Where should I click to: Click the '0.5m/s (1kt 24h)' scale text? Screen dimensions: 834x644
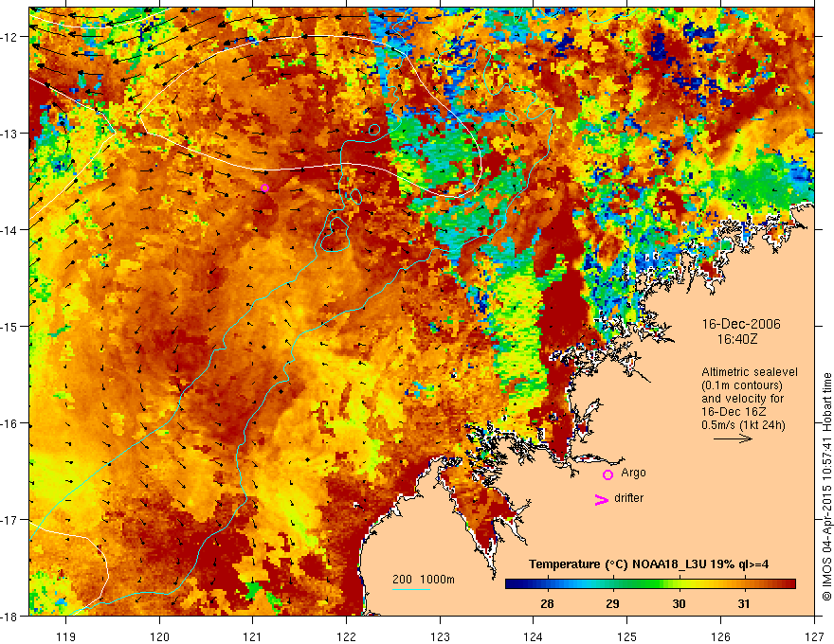(x=743, y=425)
